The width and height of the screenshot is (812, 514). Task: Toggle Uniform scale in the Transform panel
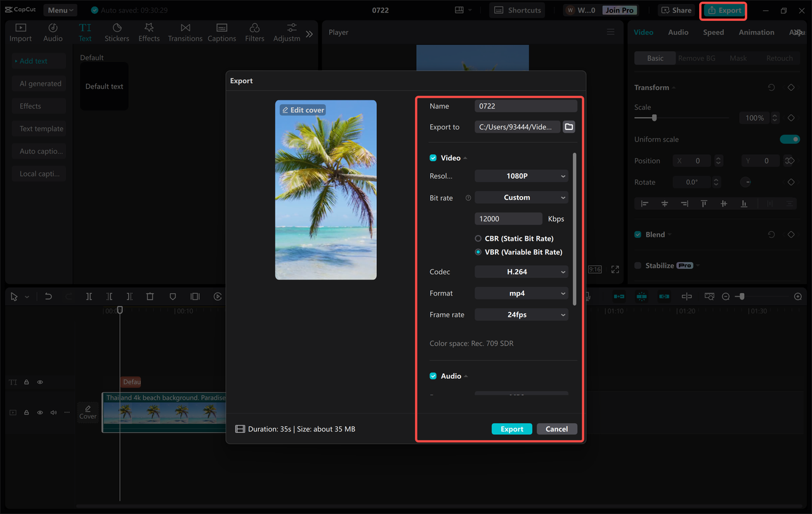pyautogui.click(x=790, y=139)
